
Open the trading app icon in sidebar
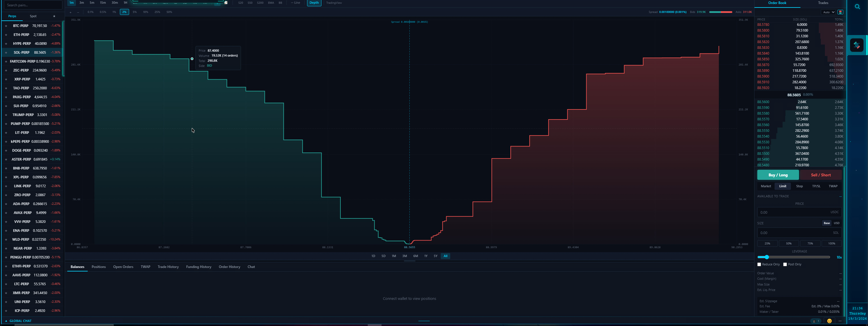[856, 45]
